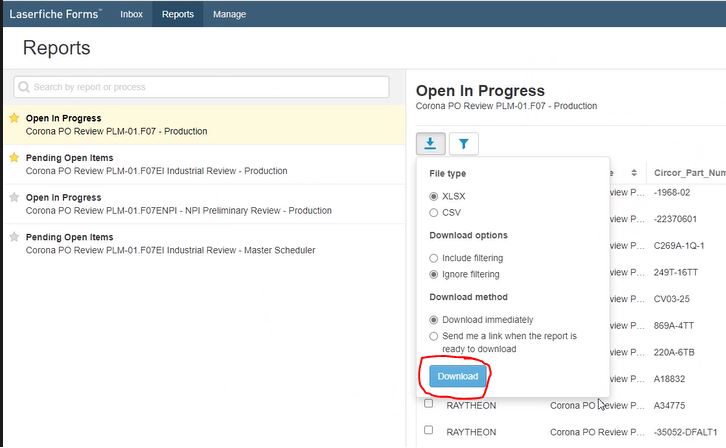The width and height of the screenshot is (726, 448).
Task: Click part number cell A34775
Action: click(669, 406)
